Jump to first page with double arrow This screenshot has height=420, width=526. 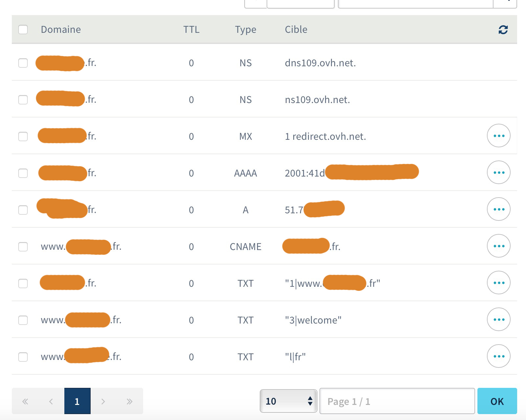point(25,401)
